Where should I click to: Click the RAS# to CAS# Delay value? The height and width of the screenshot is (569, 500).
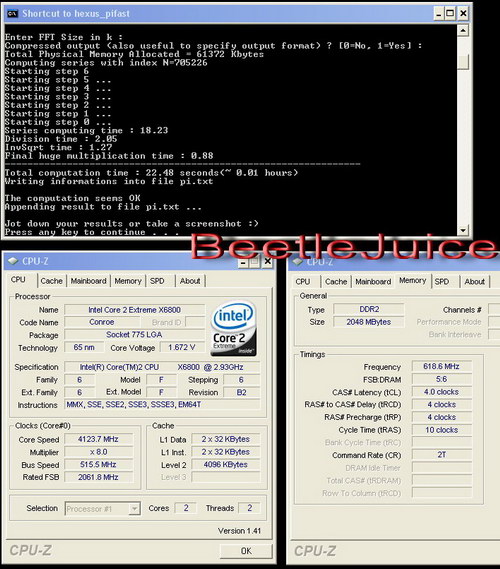442,405
